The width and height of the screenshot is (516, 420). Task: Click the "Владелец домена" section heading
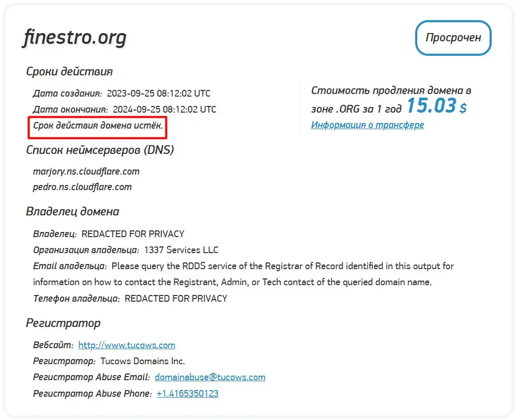(72, 211)
